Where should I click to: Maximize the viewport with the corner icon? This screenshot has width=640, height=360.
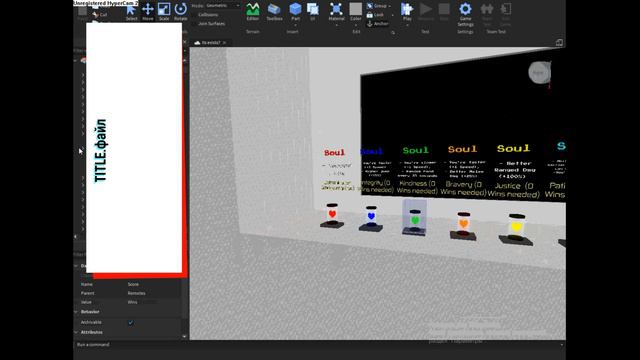[559, 42]
